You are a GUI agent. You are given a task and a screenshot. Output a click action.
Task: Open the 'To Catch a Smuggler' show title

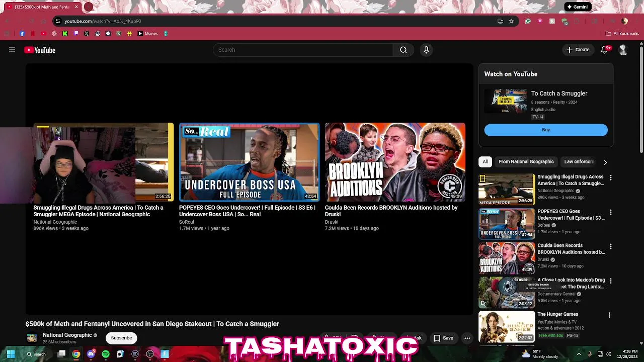pyautogui.click(x=559, y=94)
